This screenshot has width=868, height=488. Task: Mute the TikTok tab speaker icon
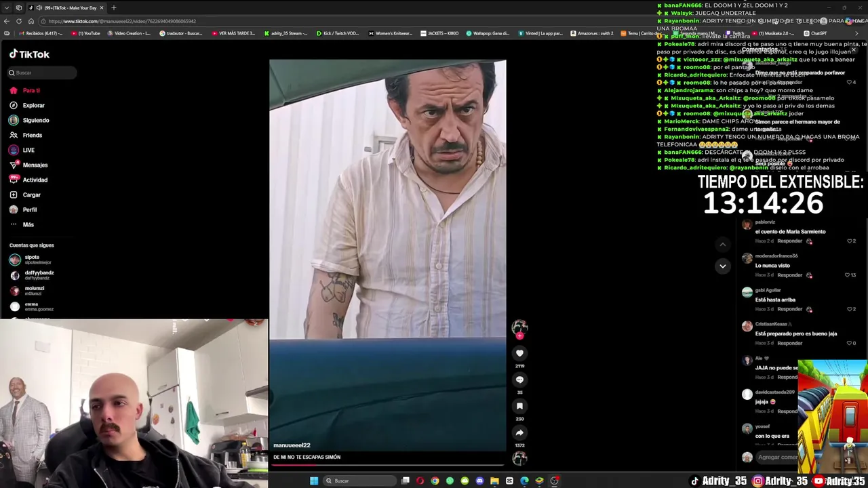(x=41, y=7)
